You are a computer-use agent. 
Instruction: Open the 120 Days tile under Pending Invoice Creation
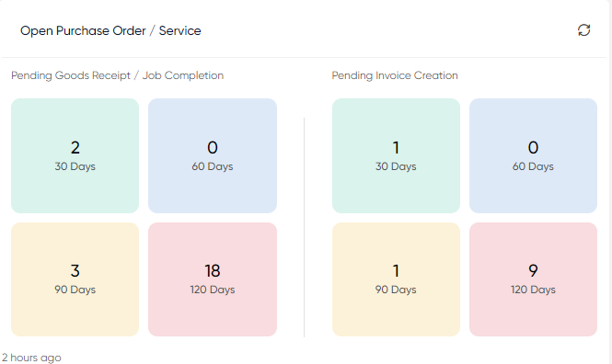click(533, 279)
